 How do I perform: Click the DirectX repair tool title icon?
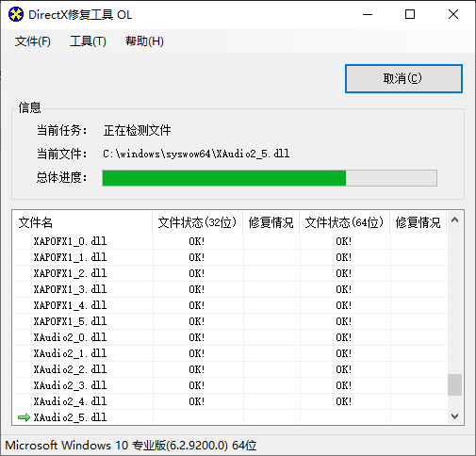16,14
